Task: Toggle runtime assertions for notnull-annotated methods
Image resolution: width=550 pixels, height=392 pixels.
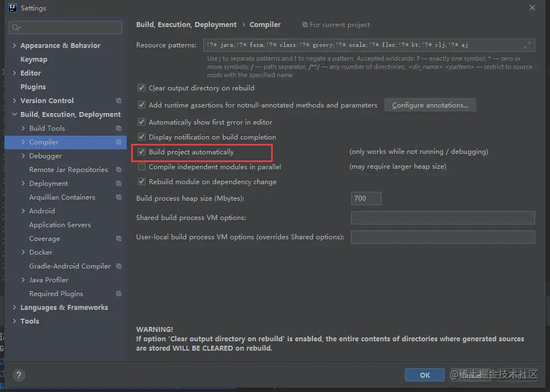Action: (x=142, y=105)
